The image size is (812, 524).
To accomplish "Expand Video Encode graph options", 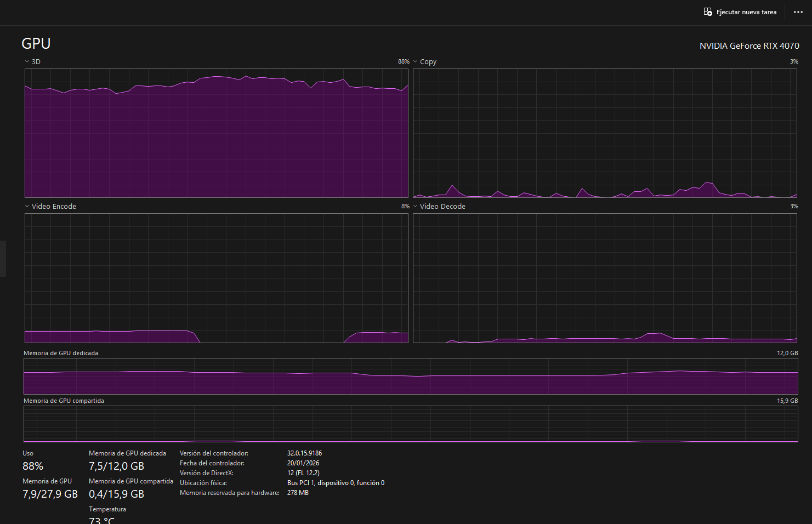I will pos(26,206).
